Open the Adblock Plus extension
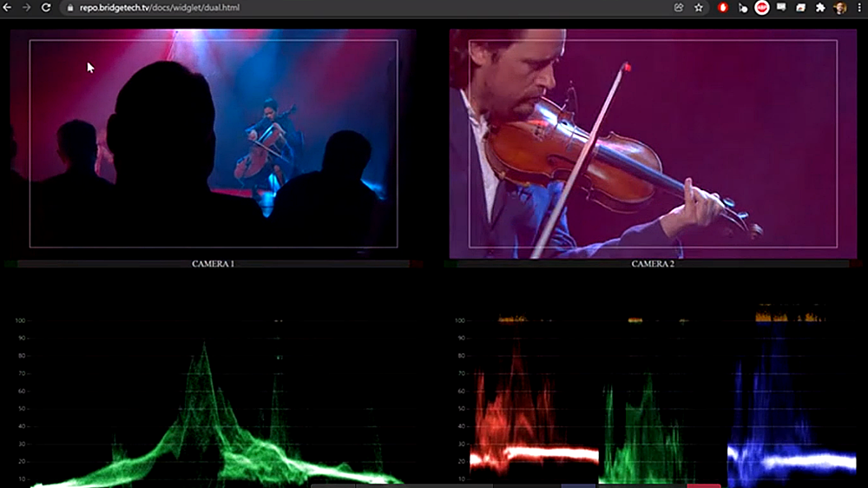 click(761, 8)
